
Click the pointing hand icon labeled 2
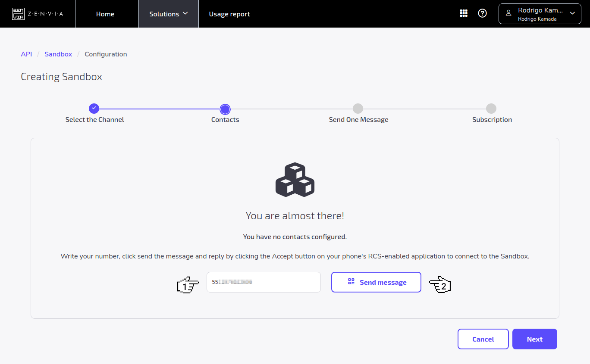pos(440,284)
